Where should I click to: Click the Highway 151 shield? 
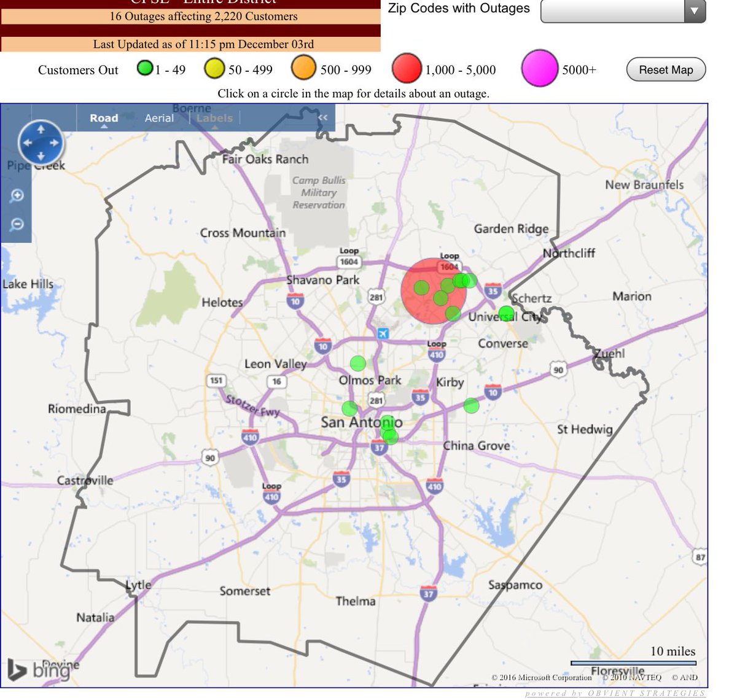click(x=216, y=381)
